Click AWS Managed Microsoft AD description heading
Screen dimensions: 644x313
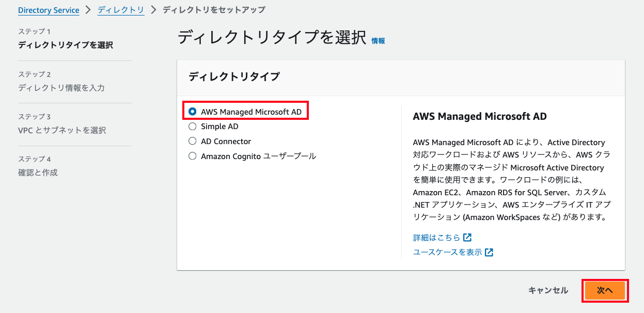480,116
